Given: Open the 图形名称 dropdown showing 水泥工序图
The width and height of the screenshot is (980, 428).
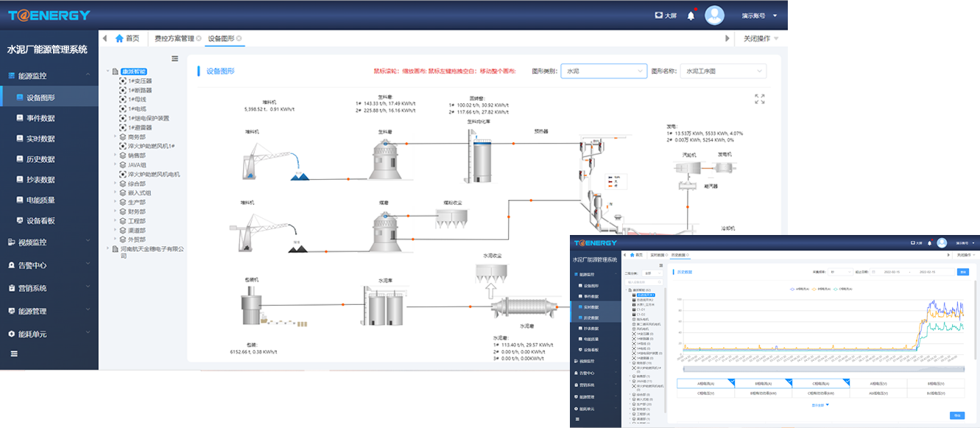Looking at the screenshot, I should [x=723, y=71].
